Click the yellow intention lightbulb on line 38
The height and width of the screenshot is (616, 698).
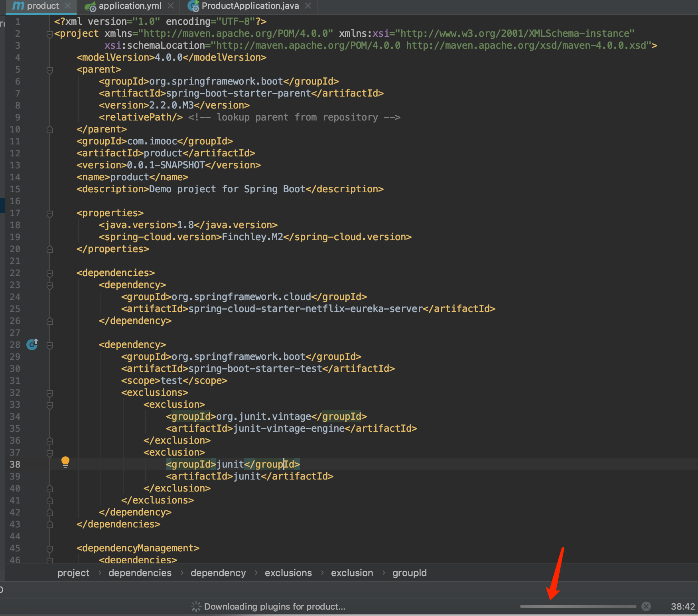[x=65, y=462]
